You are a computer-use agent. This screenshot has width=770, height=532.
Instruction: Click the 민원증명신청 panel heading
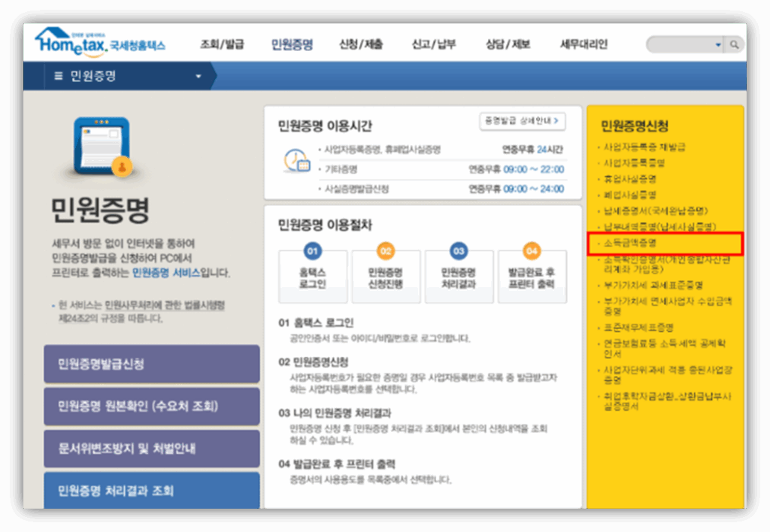pyautogui.click(x=635, y=126)
